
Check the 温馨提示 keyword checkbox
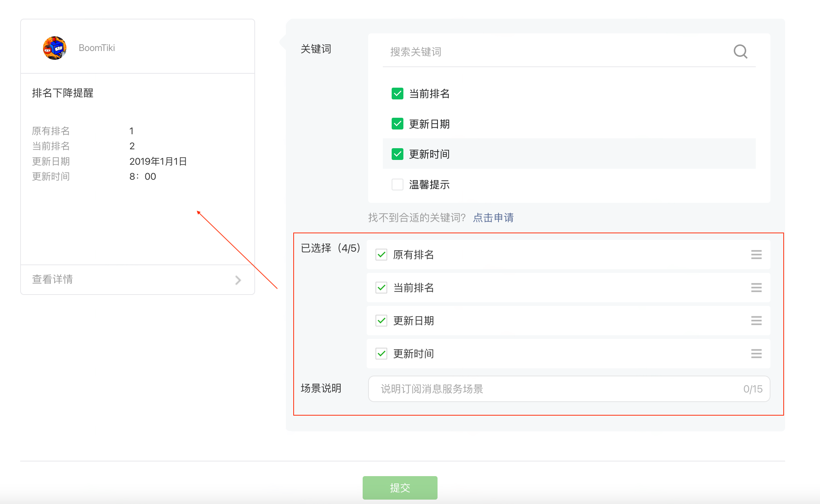[x=398, y=184]
